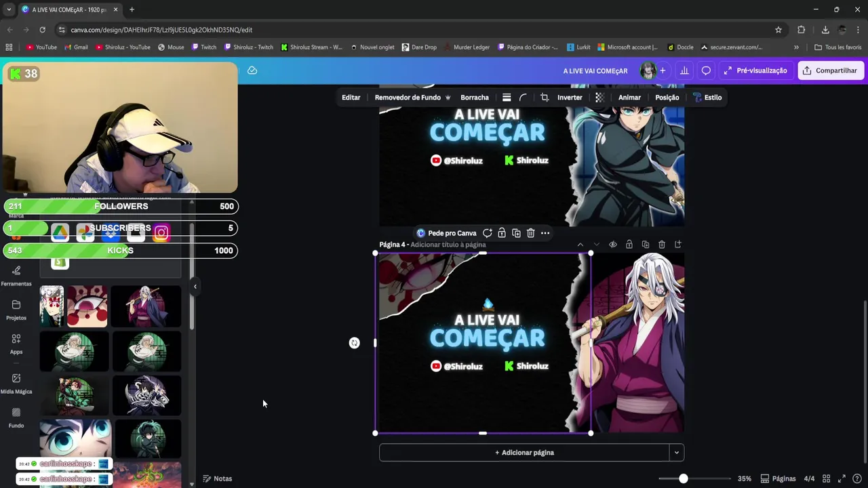Open the 35% zoom level menu
This screenshot has height=488, width=868.
pyautogui.click(x=745, y=479)
